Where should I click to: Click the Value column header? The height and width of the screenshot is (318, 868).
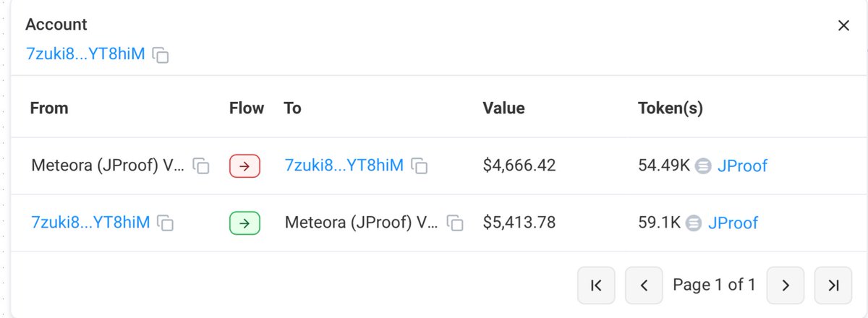tap(503, 108)
